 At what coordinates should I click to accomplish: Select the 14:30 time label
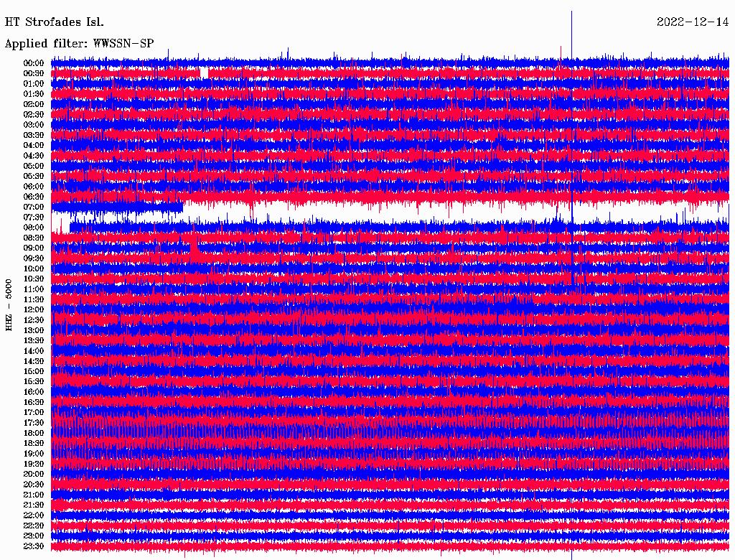(x=34, y=361)
